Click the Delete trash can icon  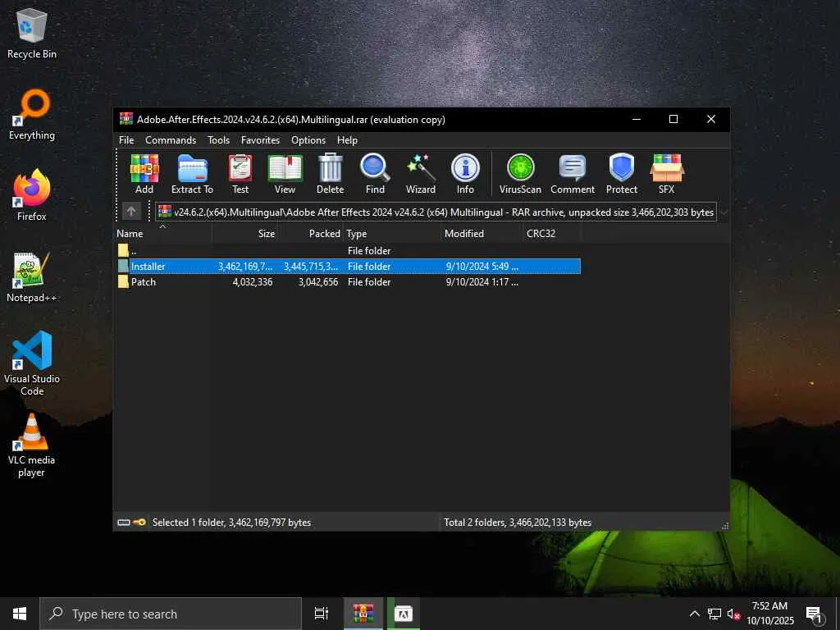pos(330,174)
